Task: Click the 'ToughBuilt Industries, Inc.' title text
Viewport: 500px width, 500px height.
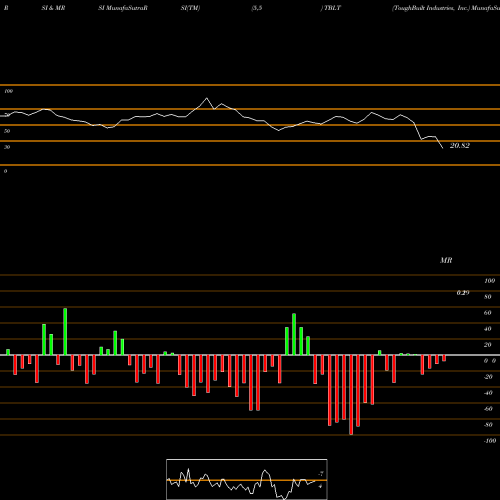Action: click(431, 8)
